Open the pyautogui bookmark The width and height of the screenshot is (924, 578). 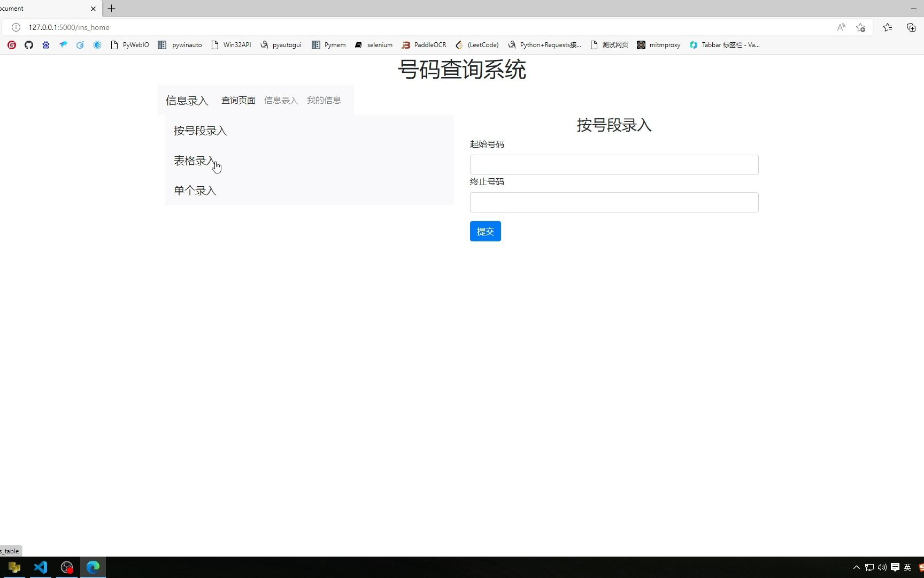pos(281,45)
